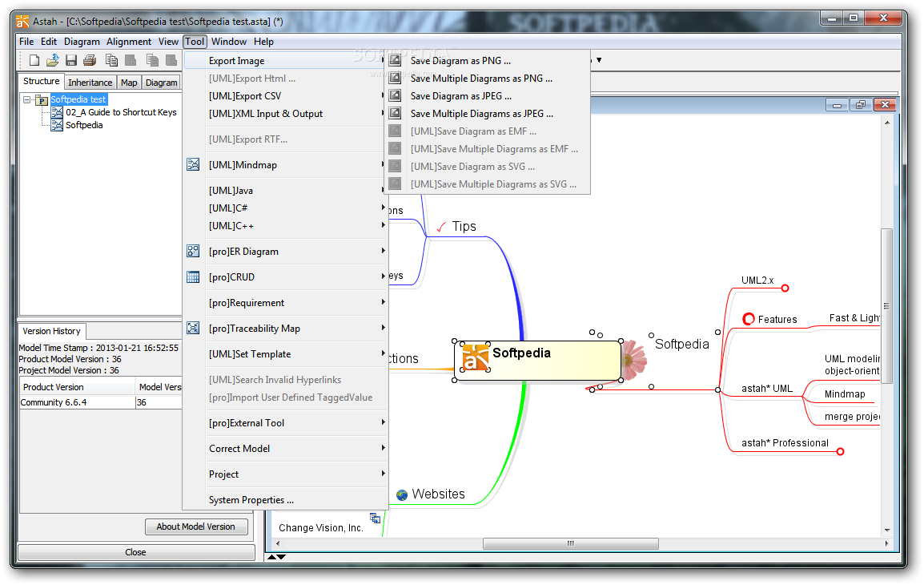Image resolution: width=924 pixels, height=585 pixels.
Task: Select [UML]XML Input & Output entry
Action: pos(286,113)
